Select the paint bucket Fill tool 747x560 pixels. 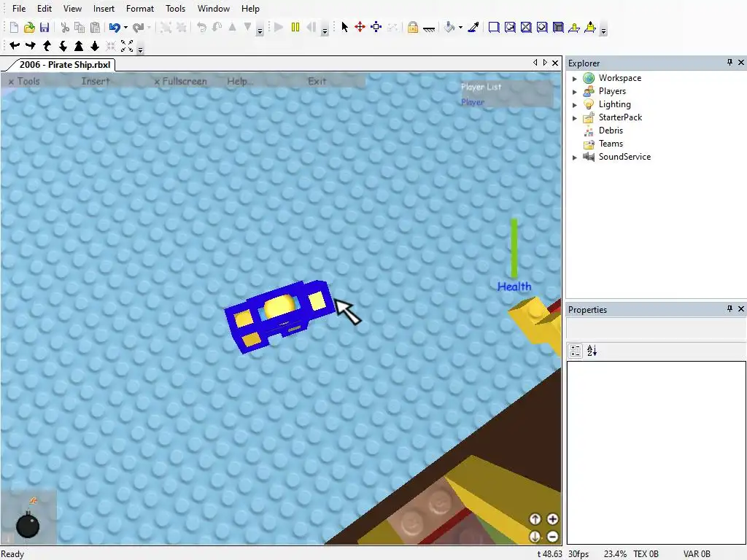pos(449,27)
